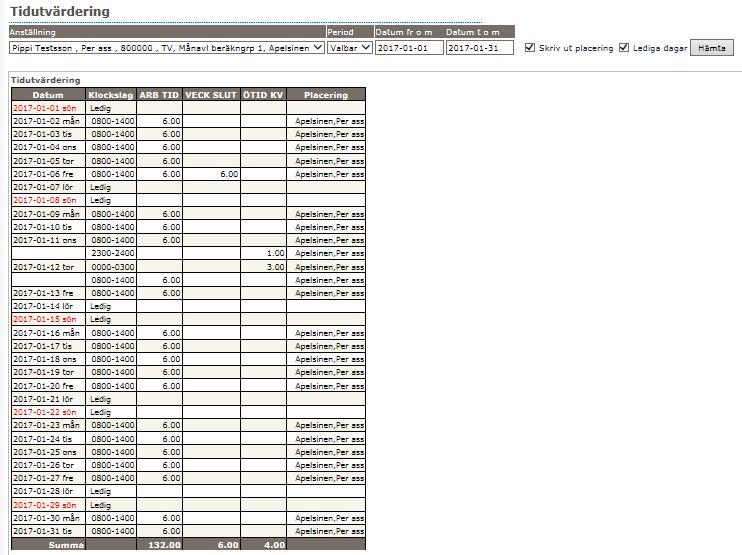Select the red date 2017-01-29 sön

(44, 505)
